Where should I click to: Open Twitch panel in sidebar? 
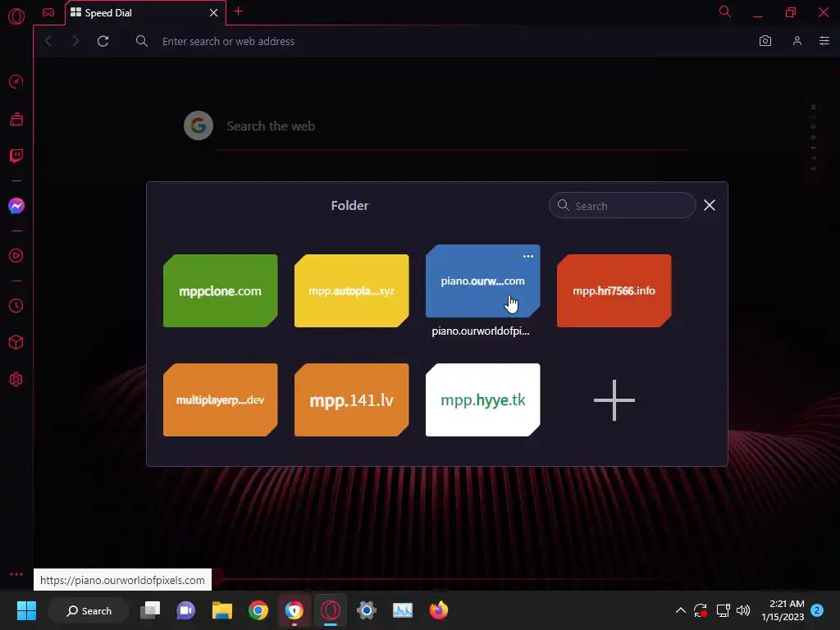pyautogui.click(x=16, y=156)
